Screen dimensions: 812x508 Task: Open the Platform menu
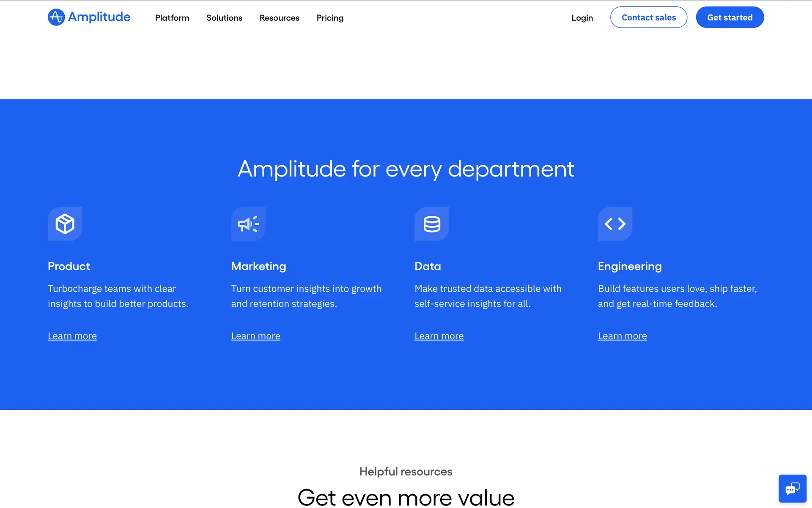click(172, 18)
